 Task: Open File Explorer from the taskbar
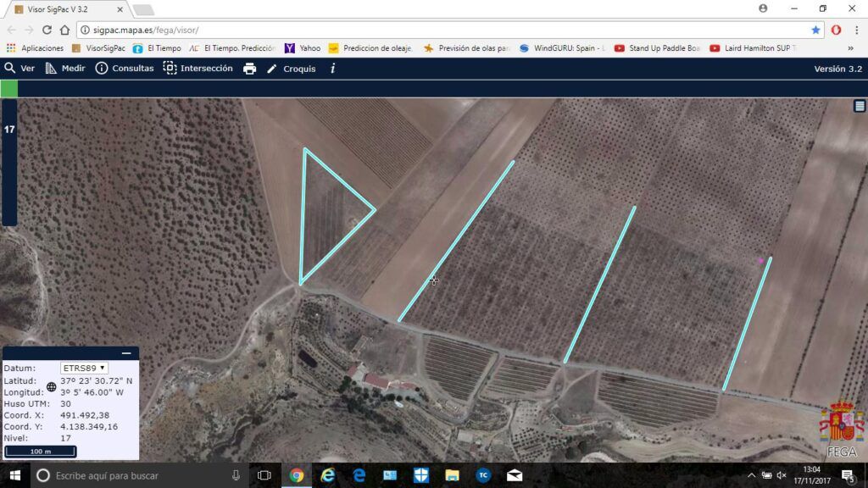pos(453,475)
